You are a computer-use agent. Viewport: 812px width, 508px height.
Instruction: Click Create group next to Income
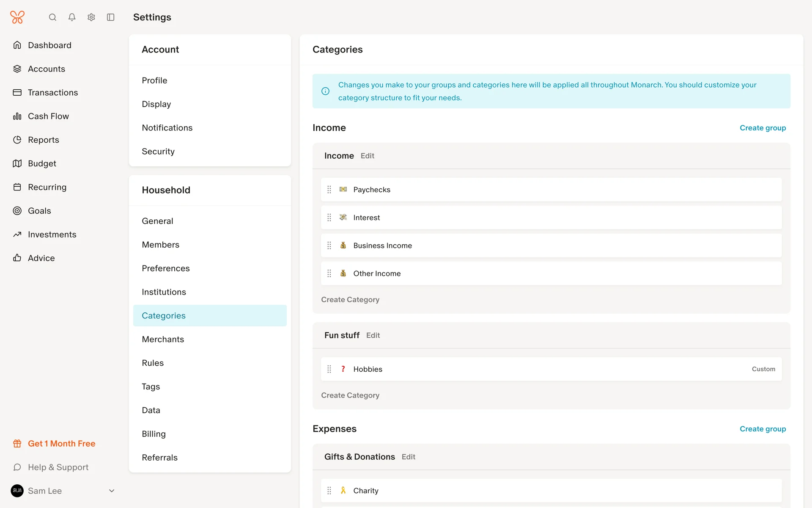(x=763, y=128)
